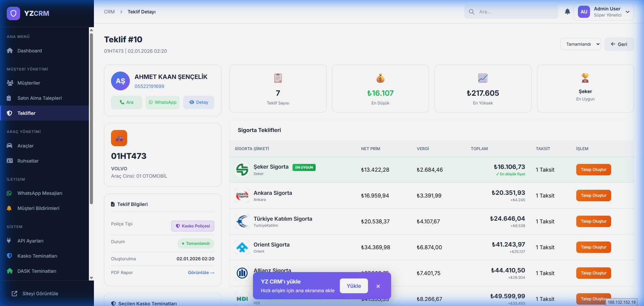The image size is (644, 306).
Task: Click the Ara search input field
Action: (515, 12)
